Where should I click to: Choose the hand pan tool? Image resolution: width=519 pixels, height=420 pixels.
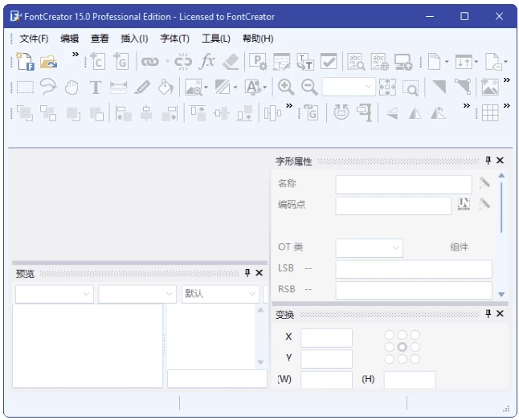coord(72,88)
